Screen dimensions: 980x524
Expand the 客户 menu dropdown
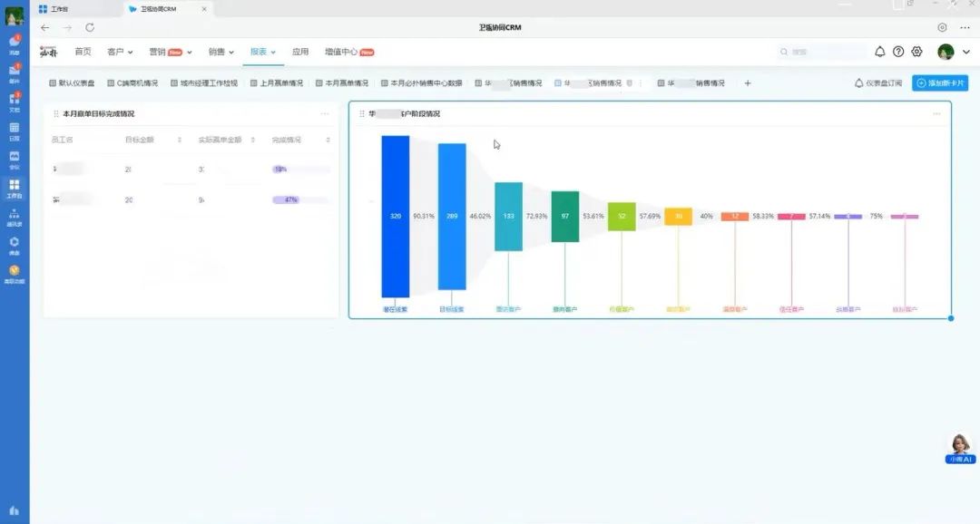(120, 52)
